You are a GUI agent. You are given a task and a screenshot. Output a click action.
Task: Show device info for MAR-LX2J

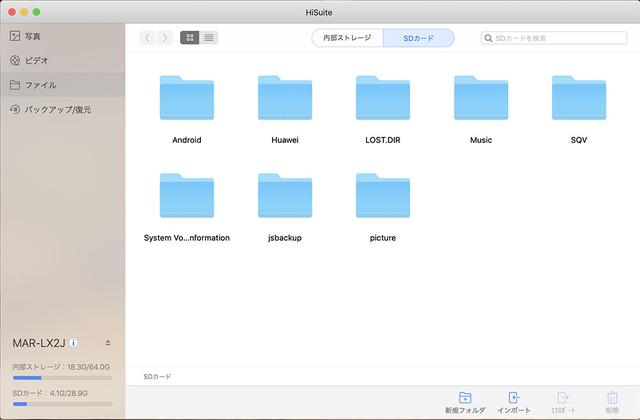point(73,343)
